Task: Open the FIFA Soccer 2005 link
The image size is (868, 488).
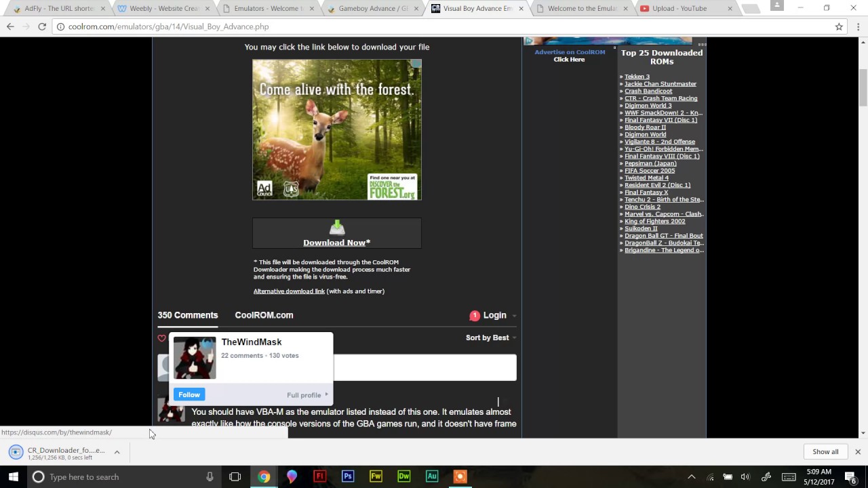Action: click(650, 171)
